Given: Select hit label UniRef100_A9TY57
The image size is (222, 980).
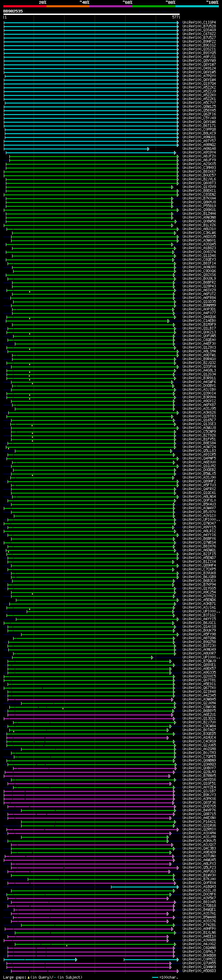Looking at the screenshot, I should click(x=199, y=141).
